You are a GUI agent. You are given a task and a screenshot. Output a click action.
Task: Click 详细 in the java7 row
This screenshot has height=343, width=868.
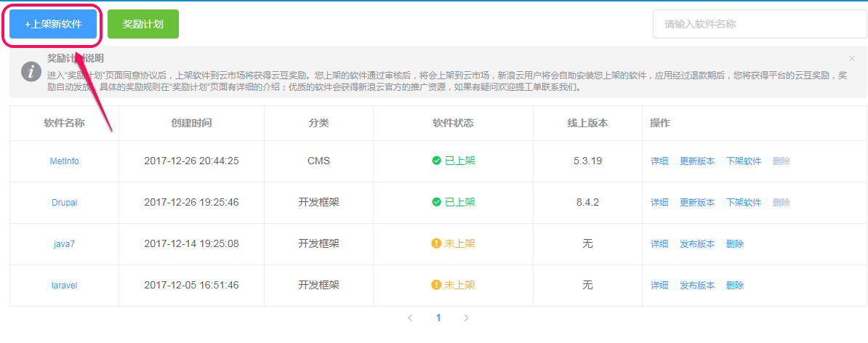click(659, 244)
